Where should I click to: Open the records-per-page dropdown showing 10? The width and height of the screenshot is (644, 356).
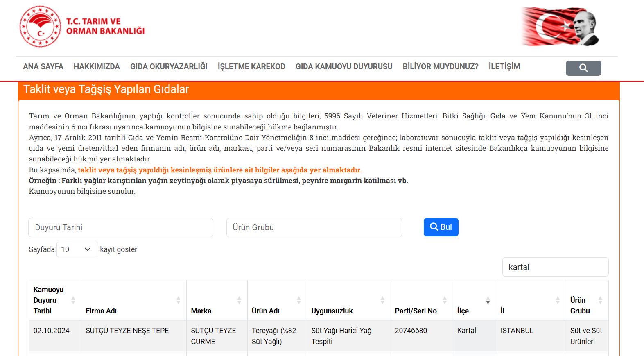tap(77, 249)
